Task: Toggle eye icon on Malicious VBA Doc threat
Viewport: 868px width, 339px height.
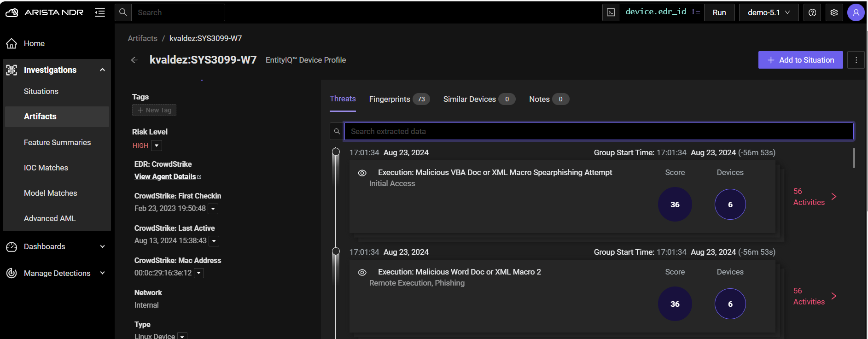Action: click(362, 173)
